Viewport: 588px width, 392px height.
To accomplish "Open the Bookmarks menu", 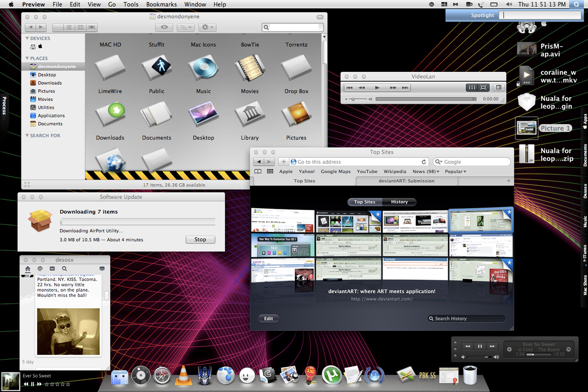I will coord(161,4).
